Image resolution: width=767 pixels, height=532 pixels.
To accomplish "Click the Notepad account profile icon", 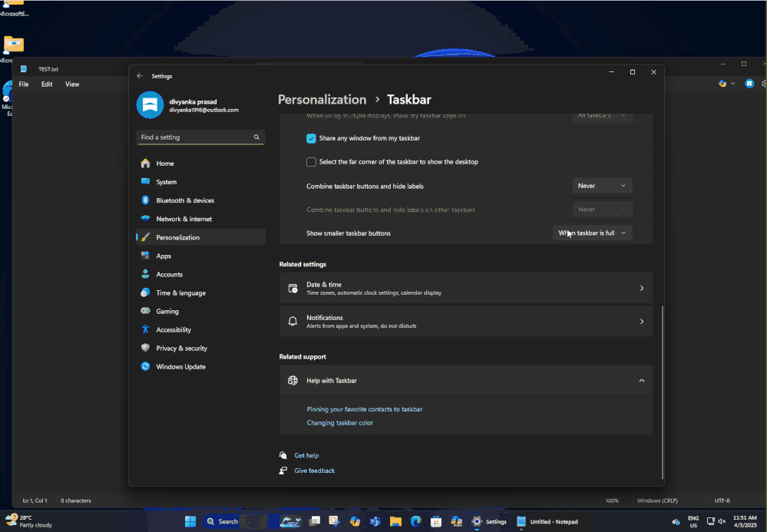I will click(749, 84).
